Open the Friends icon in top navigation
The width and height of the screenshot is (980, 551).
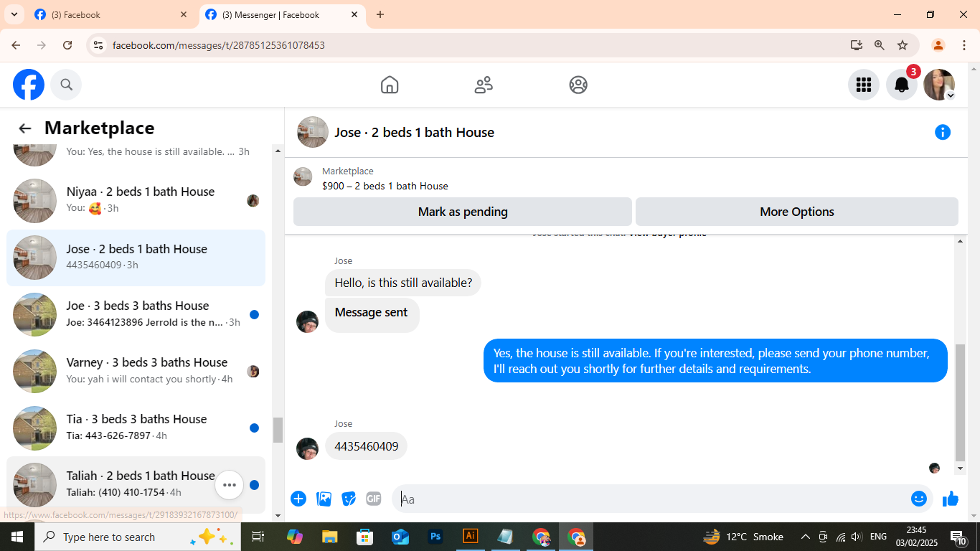click(484, 85)
